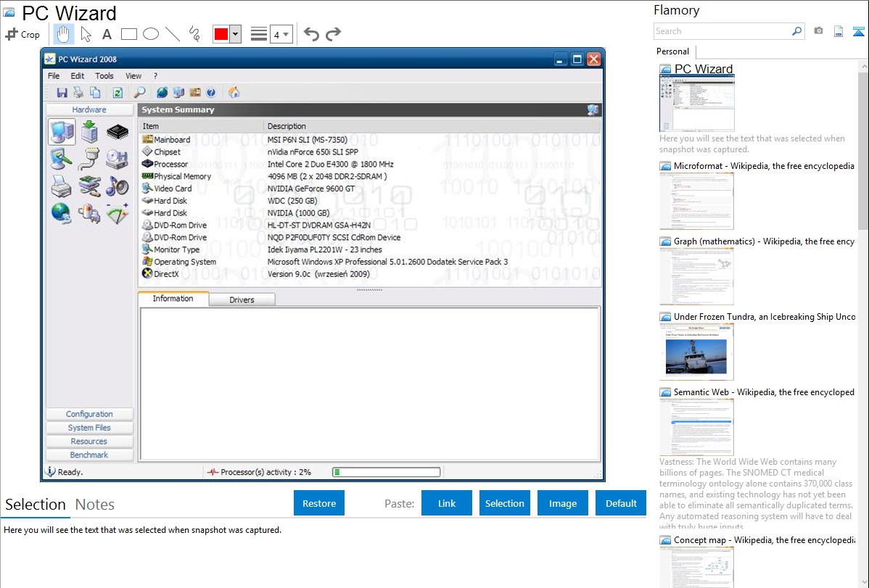Choose the freehand scribble tool
Image resolution: width=869 pixels, height=588 pixels.
pos(194,34)
